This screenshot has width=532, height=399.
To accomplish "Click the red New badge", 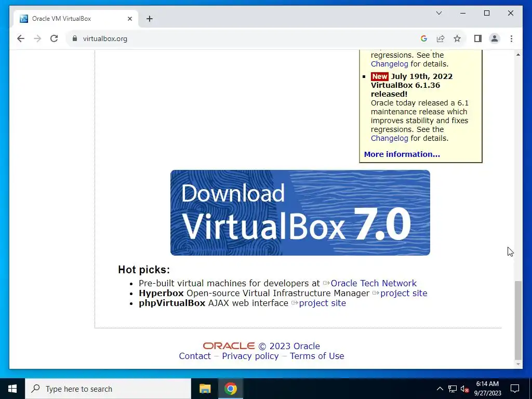I will (379, 76).
